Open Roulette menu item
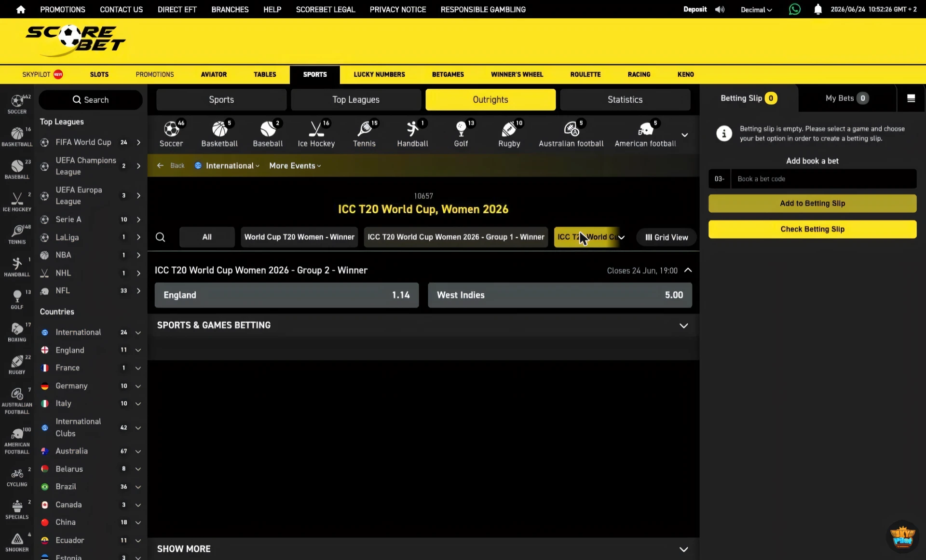Screen dimensions: 926x560 click(585, 75)
